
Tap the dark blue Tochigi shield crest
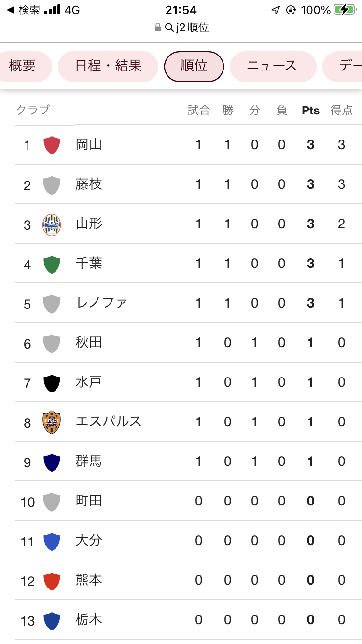(52, 621)
